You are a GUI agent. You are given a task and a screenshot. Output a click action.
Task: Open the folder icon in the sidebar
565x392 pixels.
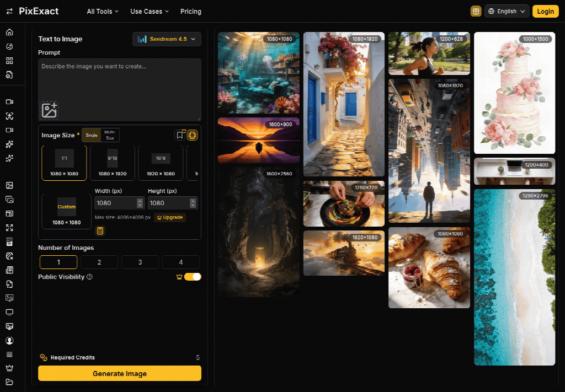9,382
